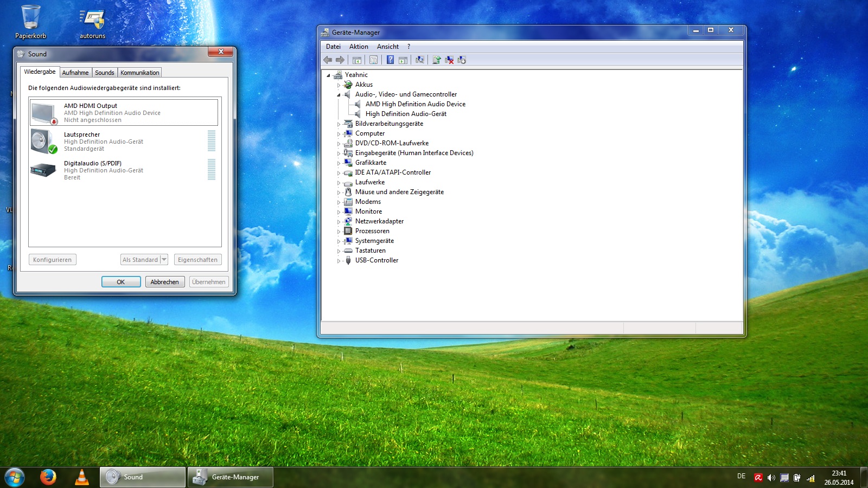Select the IDE ATA/ATAPI-Controller label
The height and width of the screenshot is (488, 868).
(393, 172)
